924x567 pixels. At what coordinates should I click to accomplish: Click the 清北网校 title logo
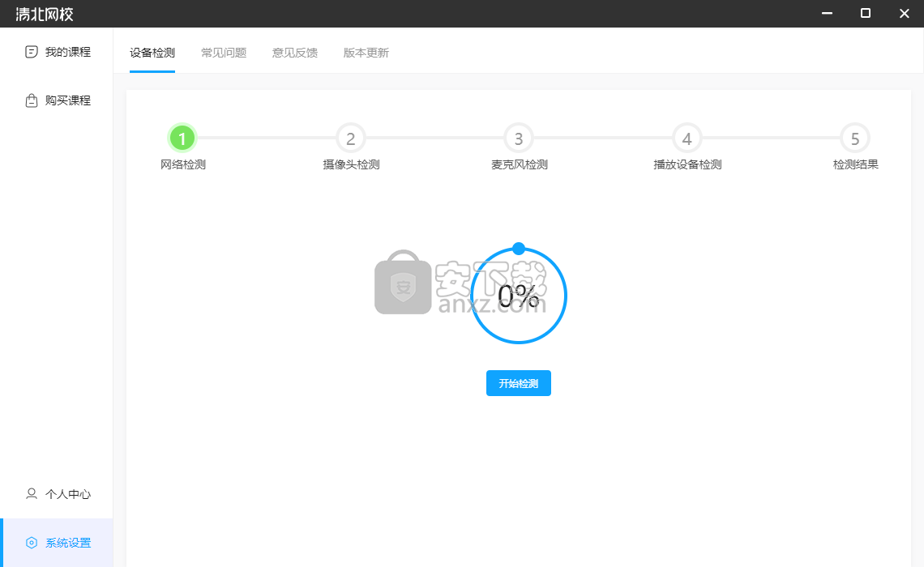45,14
